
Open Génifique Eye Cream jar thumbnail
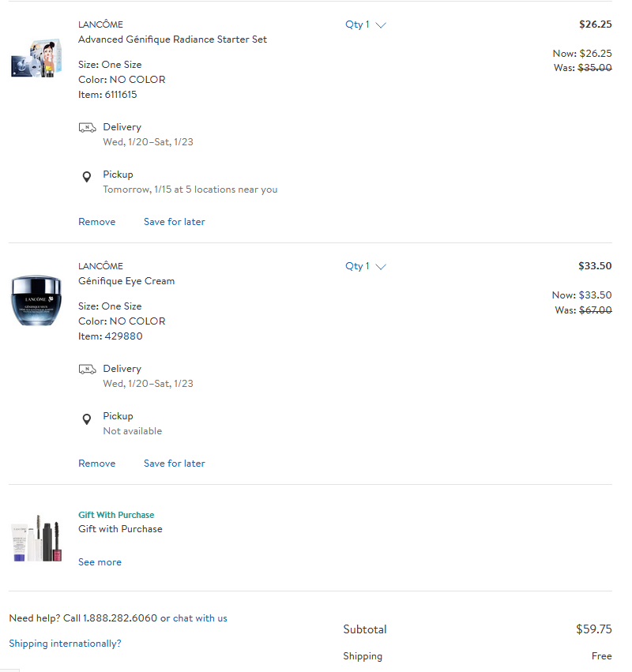36,300
